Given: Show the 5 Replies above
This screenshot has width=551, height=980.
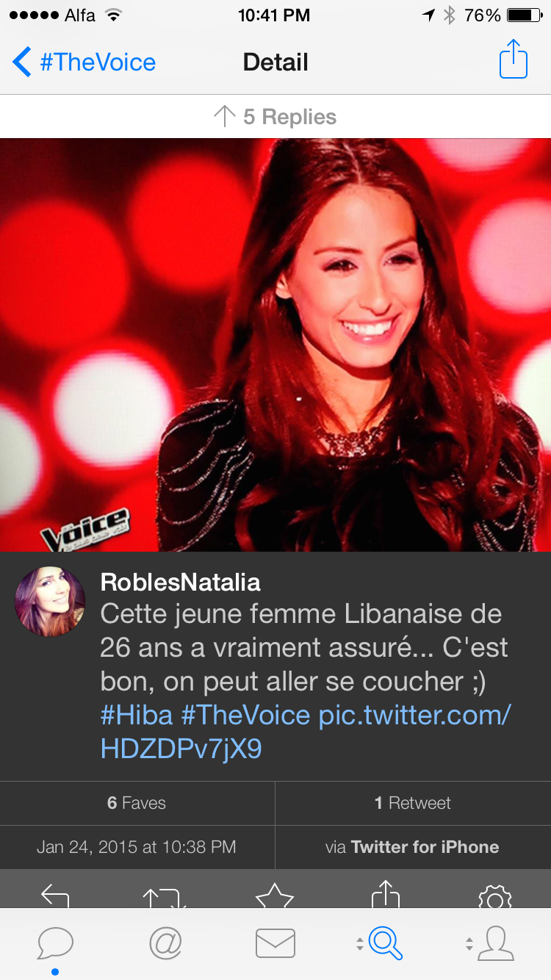Looking at the screenshot, I should click(x=275, y=117).
